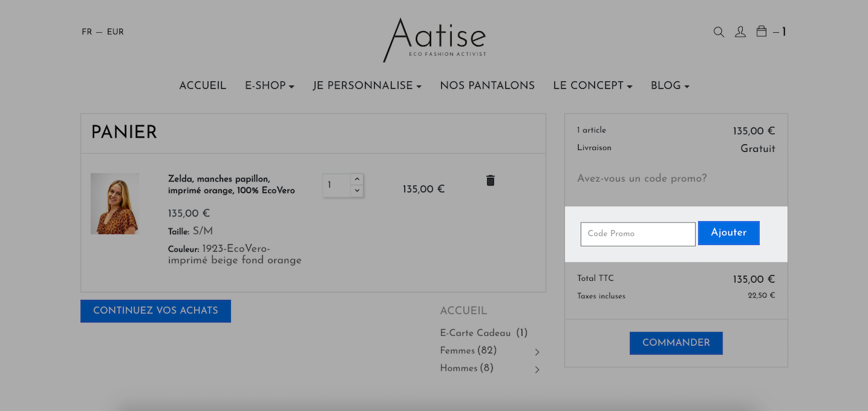Click the Aatise logo
Screen dimensions: 868x411
434,40
